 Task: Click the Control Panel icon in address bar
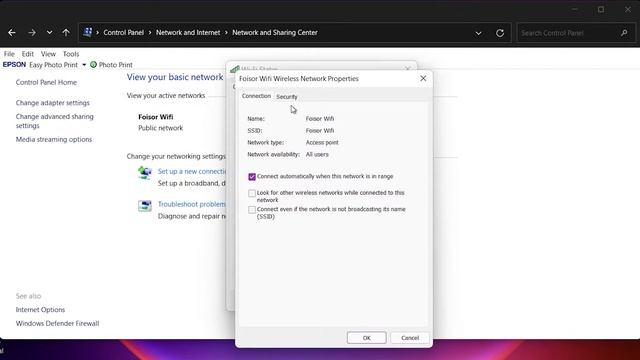tap(87, 32)
